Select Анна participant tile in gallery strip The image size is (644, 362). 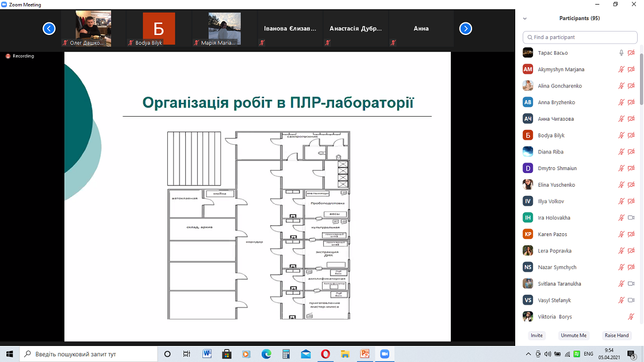(421, 28)
